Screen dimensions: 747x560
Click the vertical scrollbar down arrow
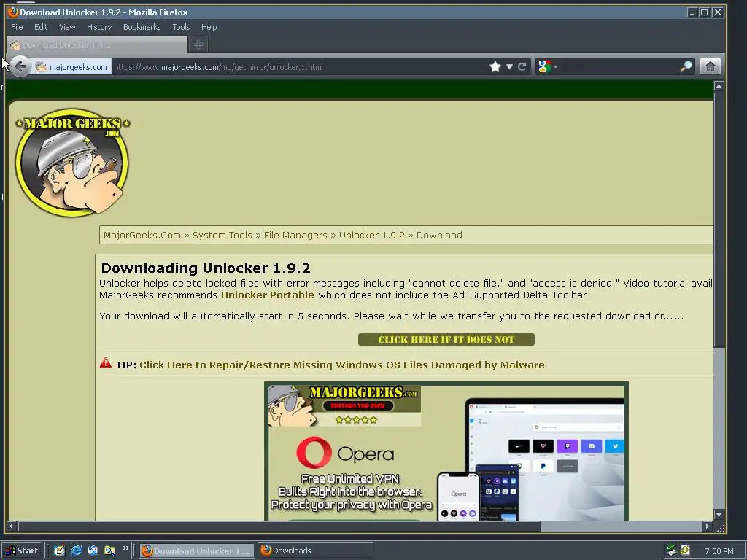click(719, 515)
